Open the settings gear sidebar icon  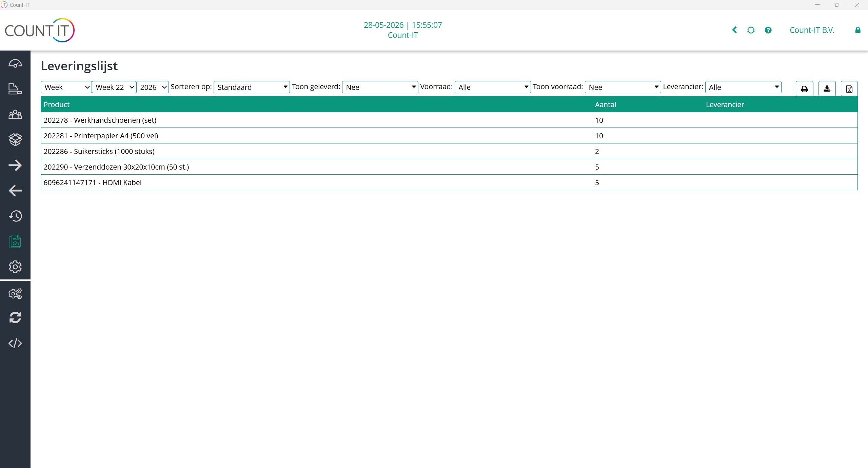[15, 267]
